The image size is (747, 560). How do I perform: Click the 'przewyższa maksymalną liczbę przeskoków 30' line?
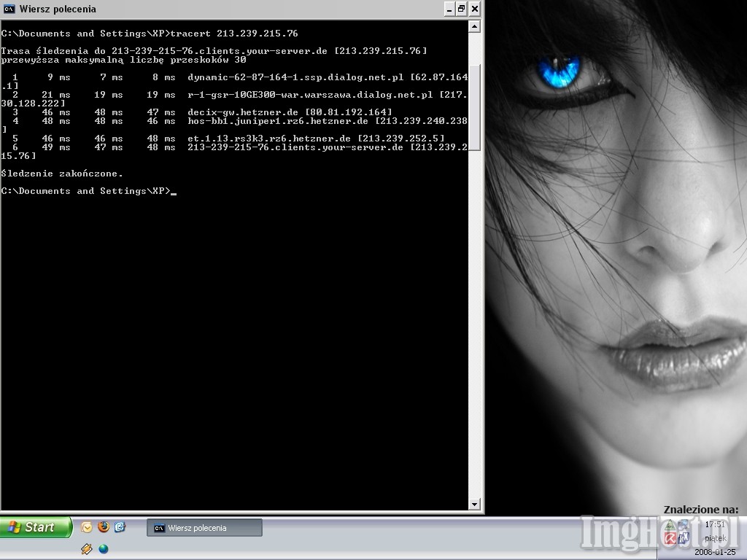click(x=123, y=60)
